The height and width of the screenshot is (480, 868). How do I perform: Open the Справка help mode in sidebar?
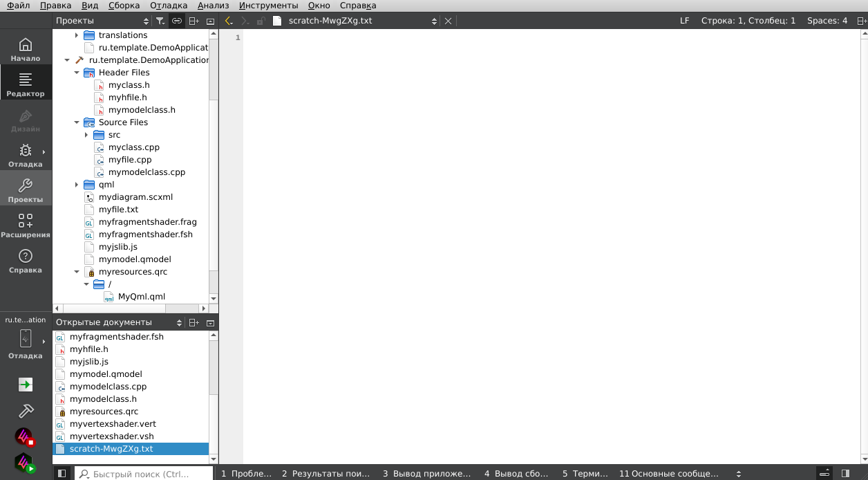(26, 261)
